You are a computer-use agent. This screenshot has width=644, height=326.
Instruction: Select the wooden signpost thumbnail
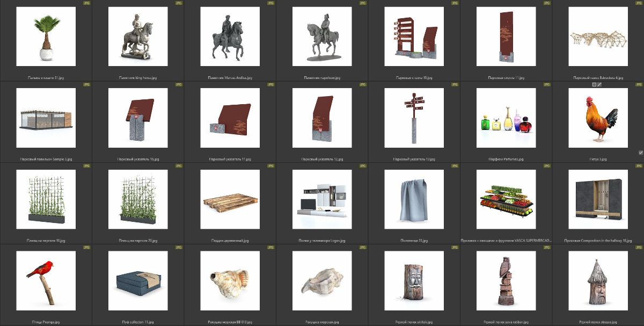coord(414,118)
